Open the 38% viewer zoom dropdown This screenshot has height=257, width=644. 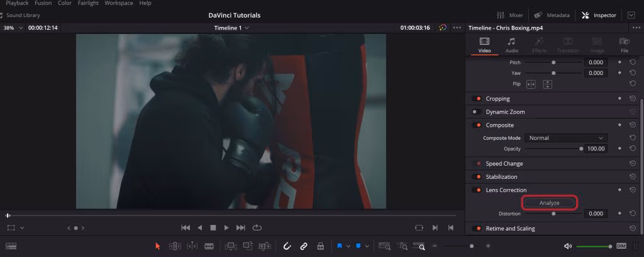pyautogui.click(x=13, y=28)
